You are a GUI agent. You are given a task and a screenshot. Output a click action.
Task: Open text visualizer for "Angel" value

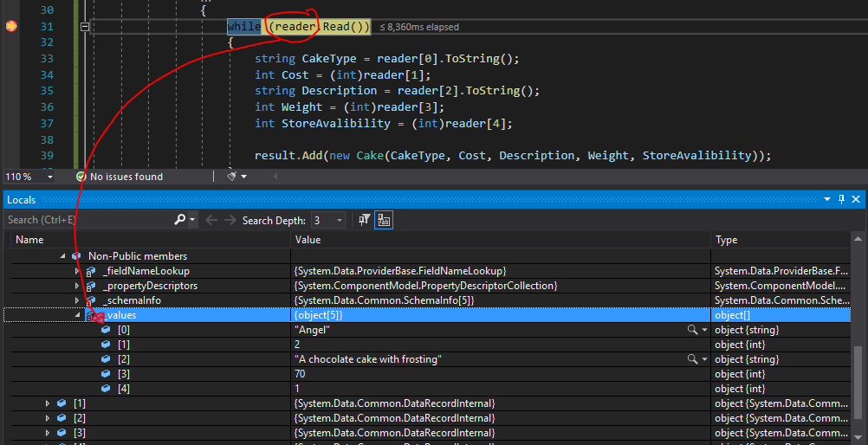click(x=692, y=329)
